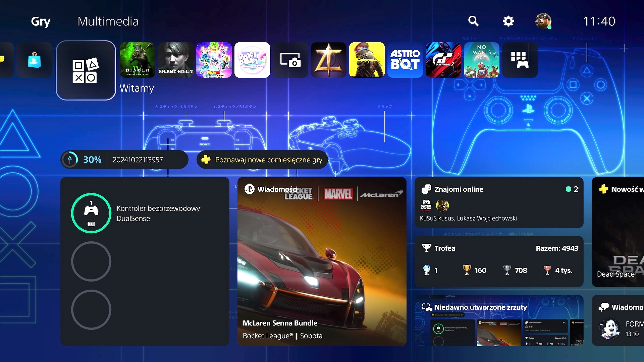The image size is (644, 362).
Task: Open the Znajomi online card
Action: pyautogui.click(x=499, y=203)
